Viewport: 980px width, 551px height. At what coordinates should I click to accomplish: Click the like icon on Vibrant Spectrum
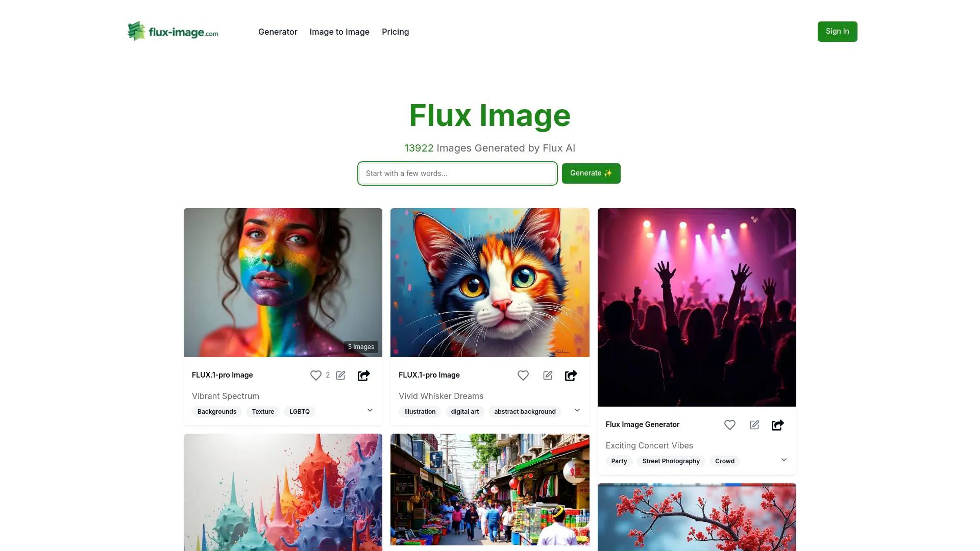pyautogui.click(x=315, y=375)
